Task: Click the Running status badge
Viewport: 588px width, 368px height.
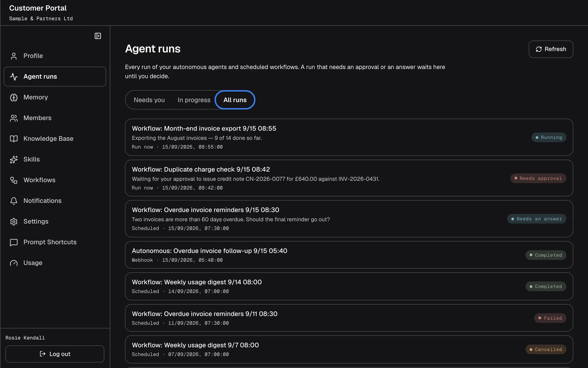Action: pyautogui.click(x=549, y=137)
